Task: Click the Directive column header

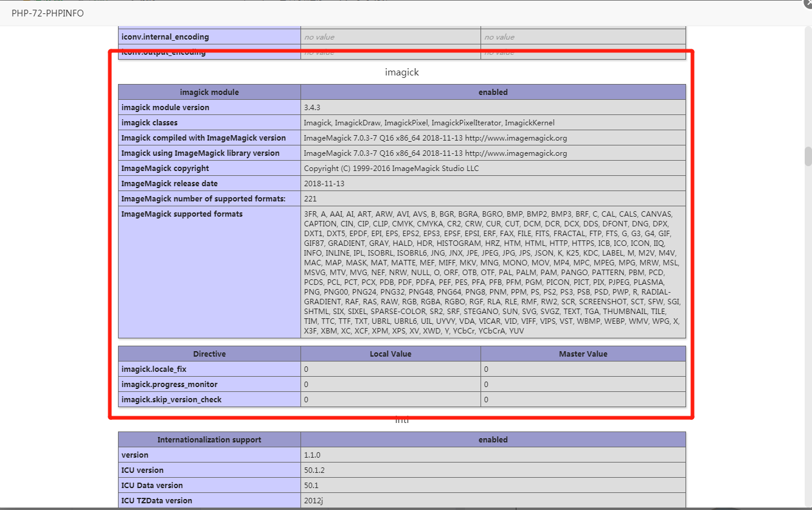Action: coord(209,354)
